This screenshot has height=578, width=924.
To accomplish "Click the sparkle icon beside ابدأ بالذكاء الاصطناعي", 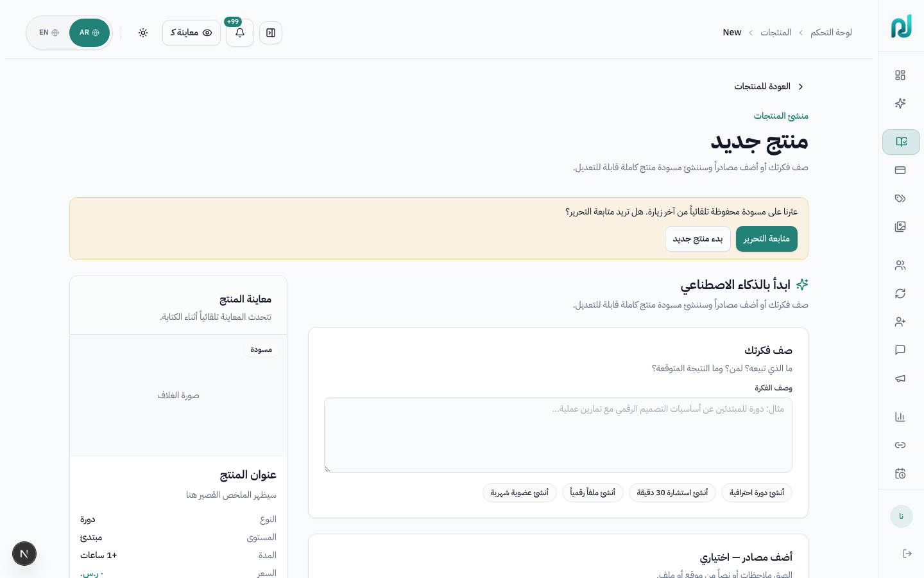I will (802, 285).
